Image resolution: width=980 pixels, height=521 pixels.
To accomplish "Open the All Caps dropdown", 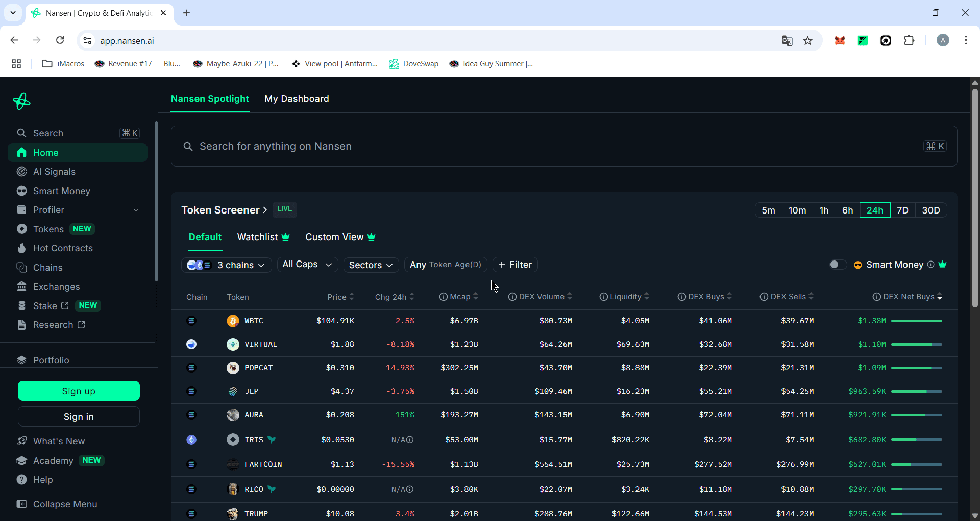I will pyautogui.click(x=307, y=265).
